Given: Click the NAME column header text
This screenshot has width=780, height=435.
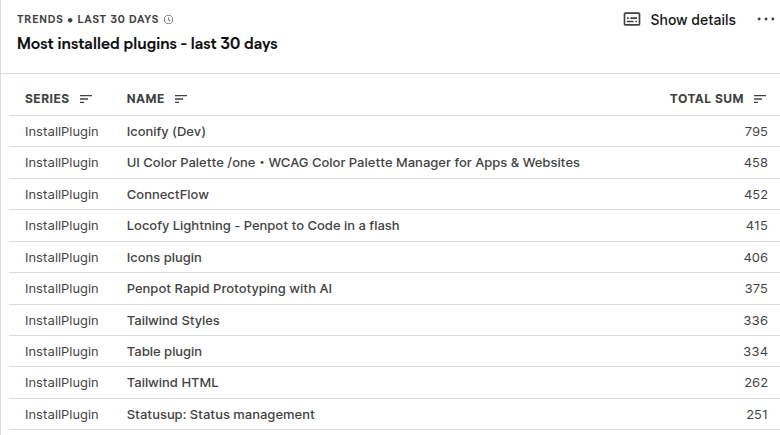Looking at the screenshot, I should tap(145, 99).
